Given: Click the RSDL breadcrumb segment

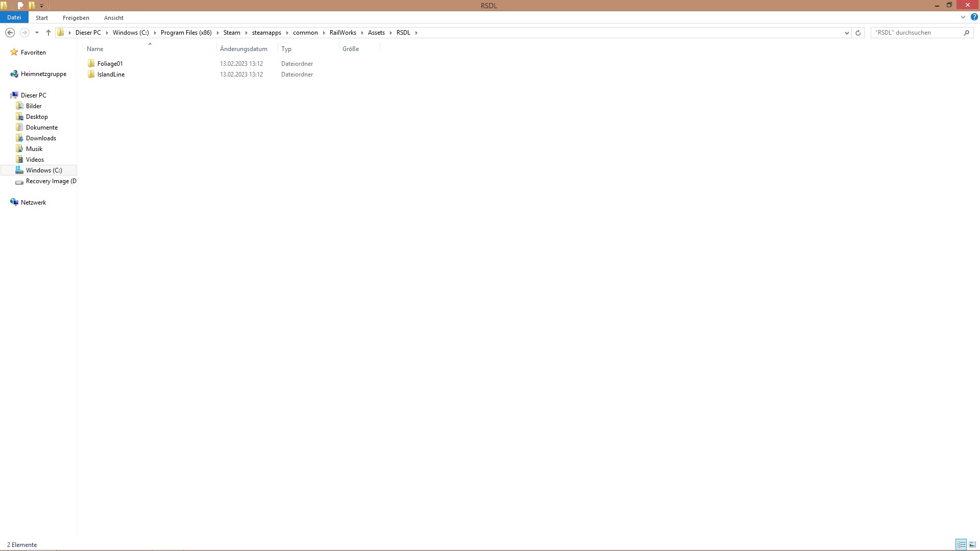Looking at the screenshot, I should [x=403, y=33].
